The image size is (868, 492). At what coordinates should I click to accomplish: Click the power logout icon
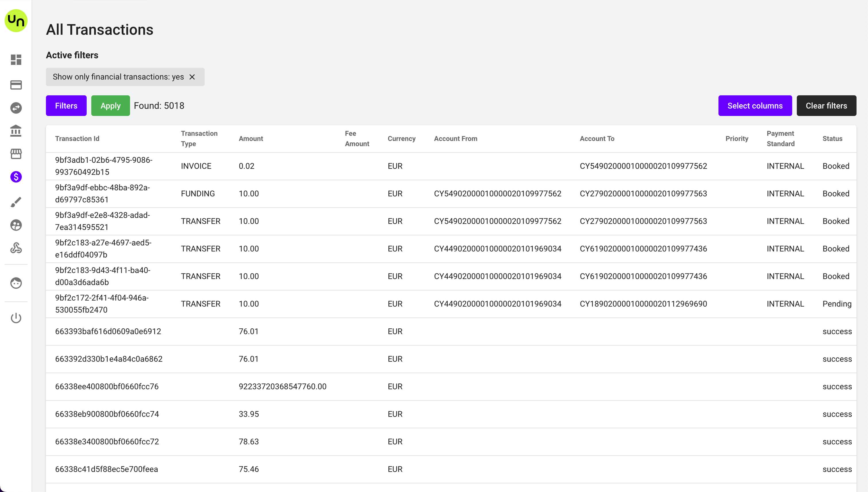[x=16, y=318]
